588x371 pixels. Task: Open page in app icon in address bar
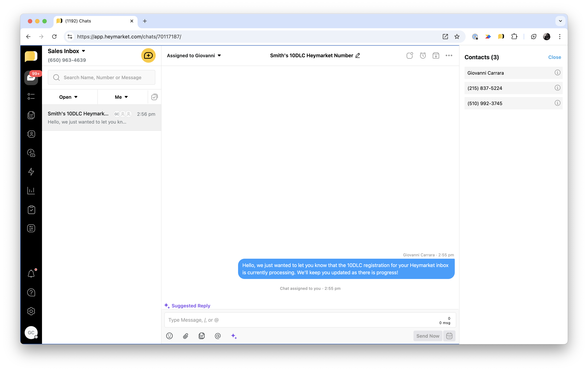point(445,37)
